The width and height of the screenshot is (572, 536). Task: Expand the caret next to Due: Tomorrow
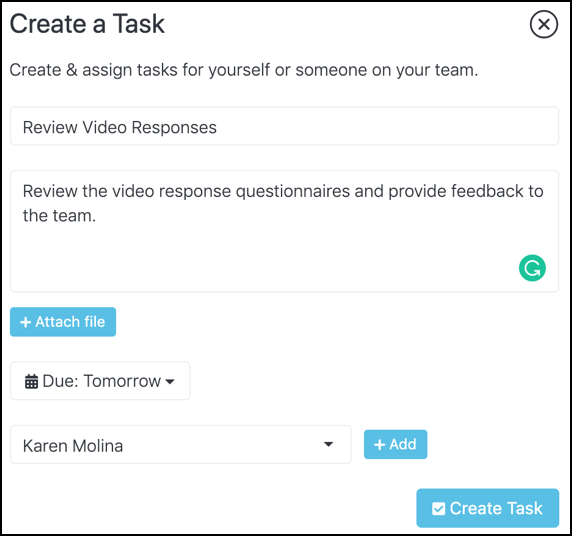click(x=170, y=382)
